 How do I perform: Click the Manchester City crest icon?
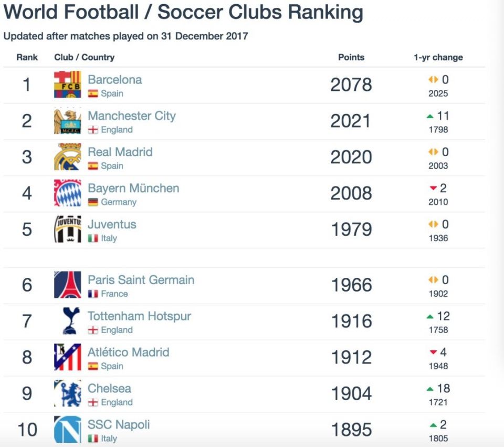(x=67, y=121)
